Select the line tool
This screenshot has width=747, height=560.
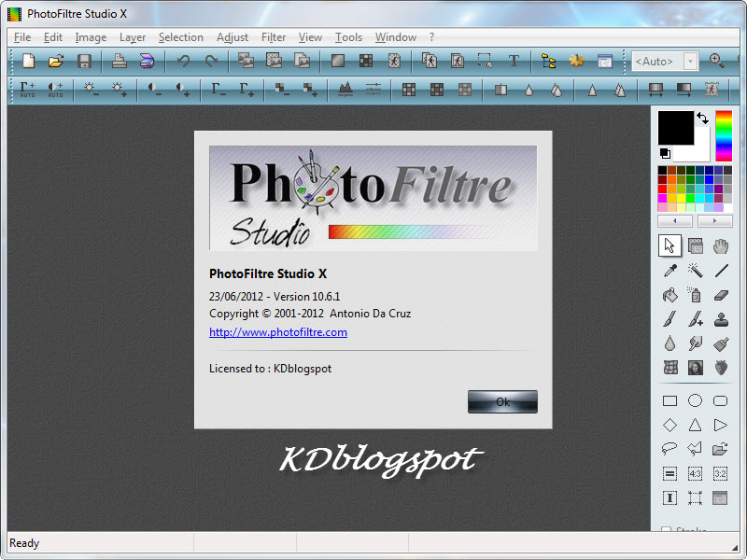pos(721,271)
